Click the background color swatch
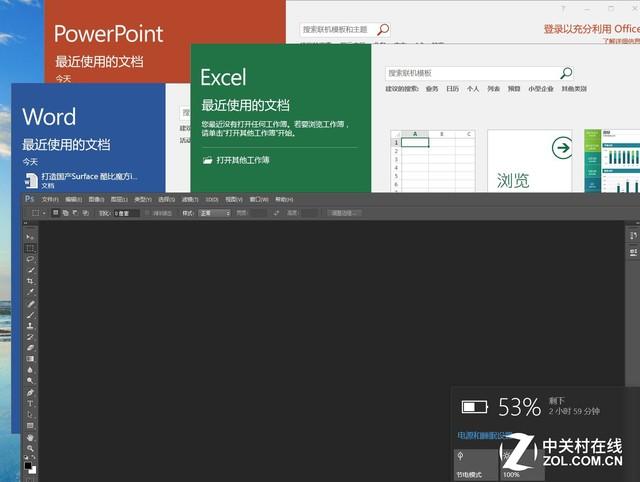 [33, 471]
